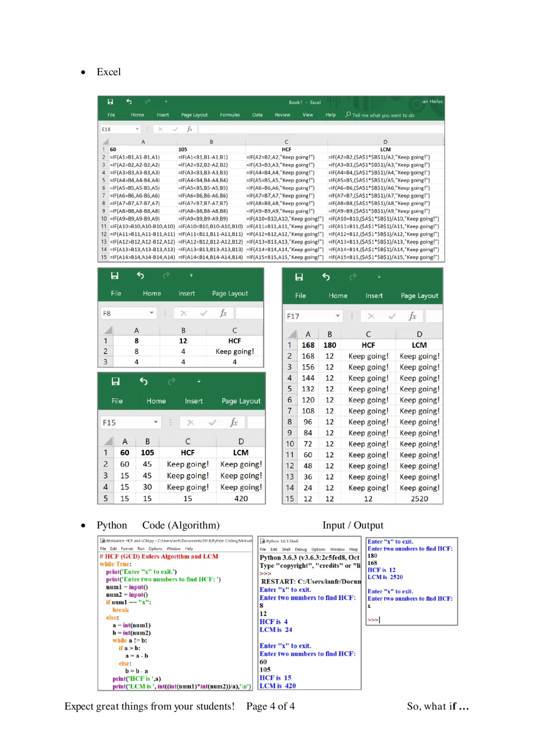Open Insert tab in F15 window
This screenshot has width=534, height=756.
point(194,401)
